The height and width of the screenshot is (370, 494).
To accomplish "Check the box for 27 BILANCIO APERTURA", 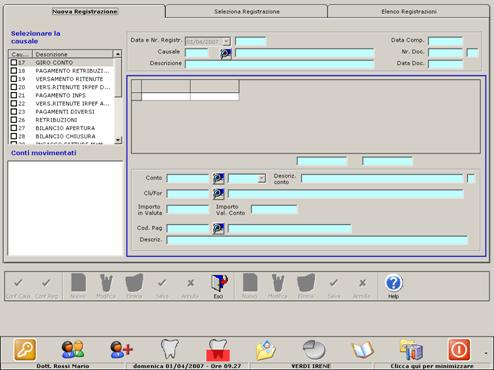I will coord(14,128).
